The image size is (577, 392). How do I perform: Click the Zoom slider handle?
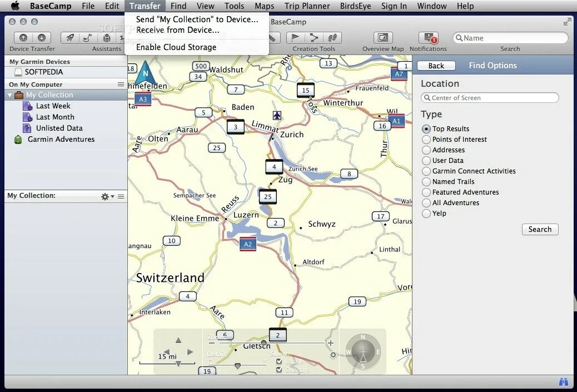263,343
